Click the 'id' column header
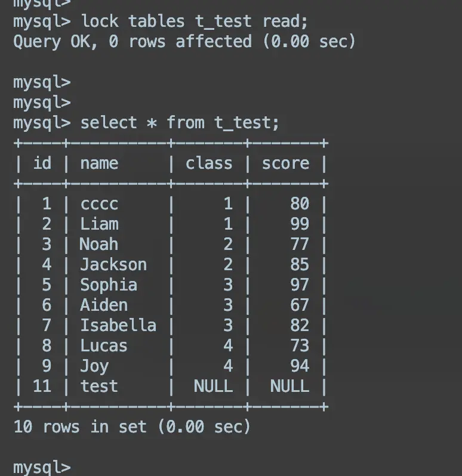Screen dimensions: 462x476 [42, 163]
